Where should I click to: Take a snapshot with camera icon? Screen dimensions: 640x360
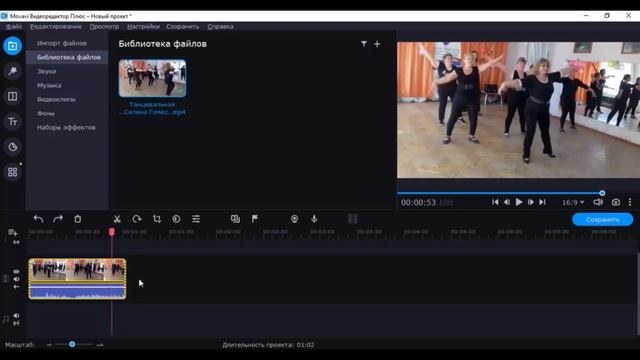coord(616,202)
